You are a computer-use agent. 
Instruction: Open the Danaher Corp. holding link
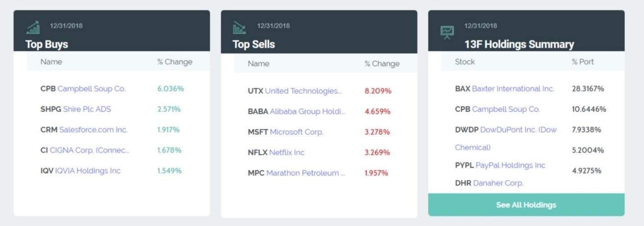tap(498, 183)
